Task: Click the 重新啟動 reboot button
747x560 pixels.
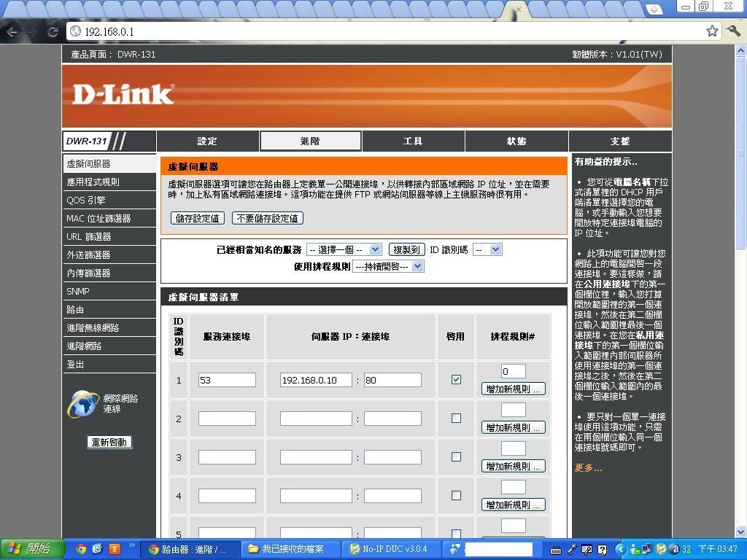Action: click(x=109, y=442)
